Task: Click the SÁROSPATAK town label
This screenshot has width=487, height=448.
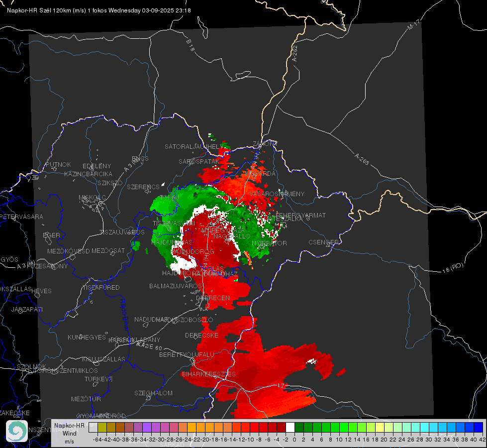Action: point(199,161)
